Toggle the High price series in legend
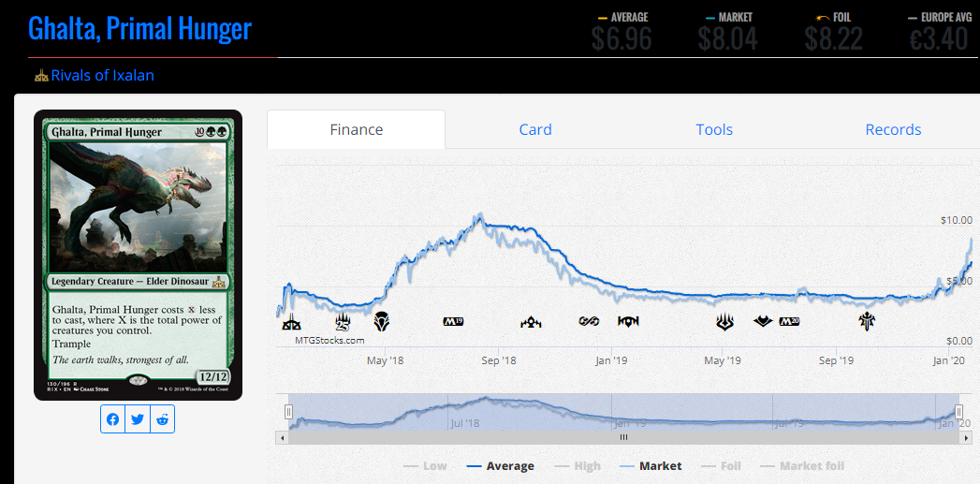This screenshot has height=484, width=980. point(577,466)
